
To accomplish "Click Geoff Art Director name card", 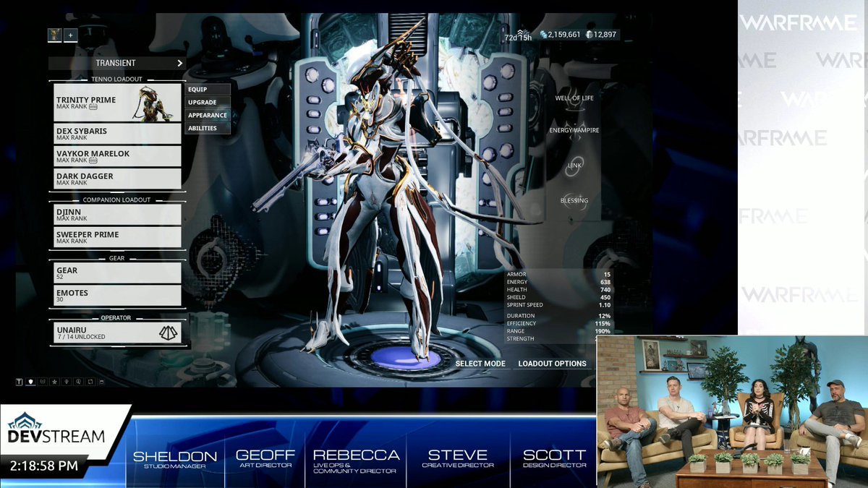I will tap(265, 460).
